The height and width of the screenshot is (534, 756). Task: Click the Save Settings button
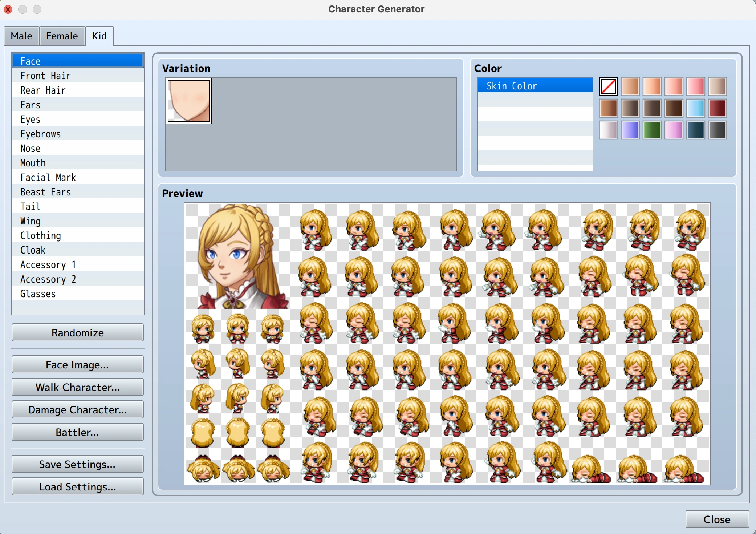pos(78,464)
